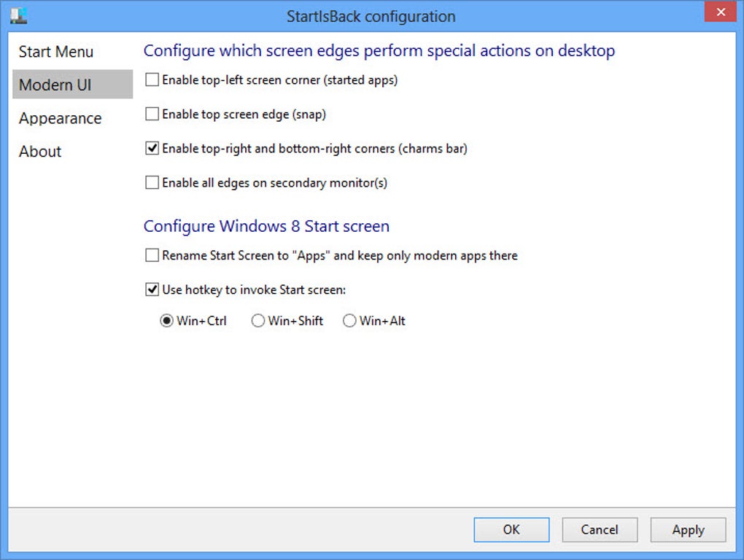The image size is (744, 560).
Task: Select the Win+Ctrl hotkey radio button
Action: 166,321
